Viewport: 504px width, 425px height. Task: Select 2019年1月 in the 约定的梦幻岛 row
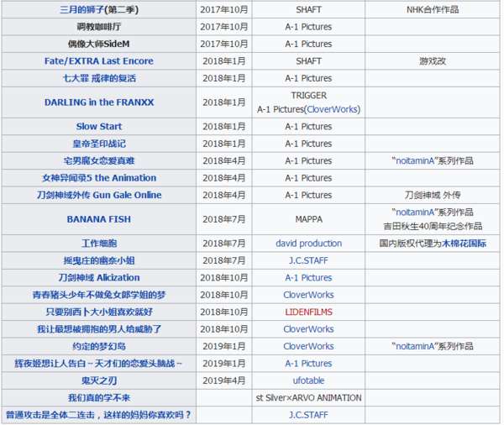coord(224,346)
